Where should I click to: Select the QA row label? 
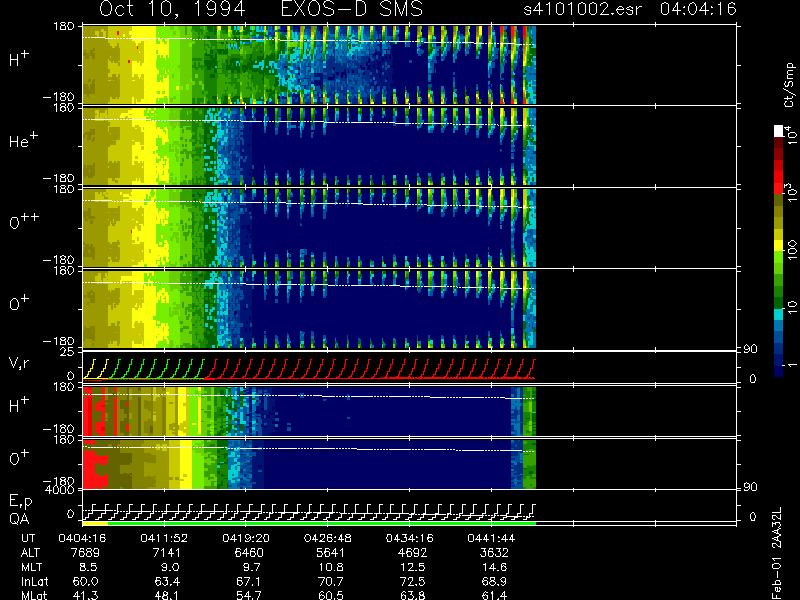pyautogui.click(x=19, y=519)
